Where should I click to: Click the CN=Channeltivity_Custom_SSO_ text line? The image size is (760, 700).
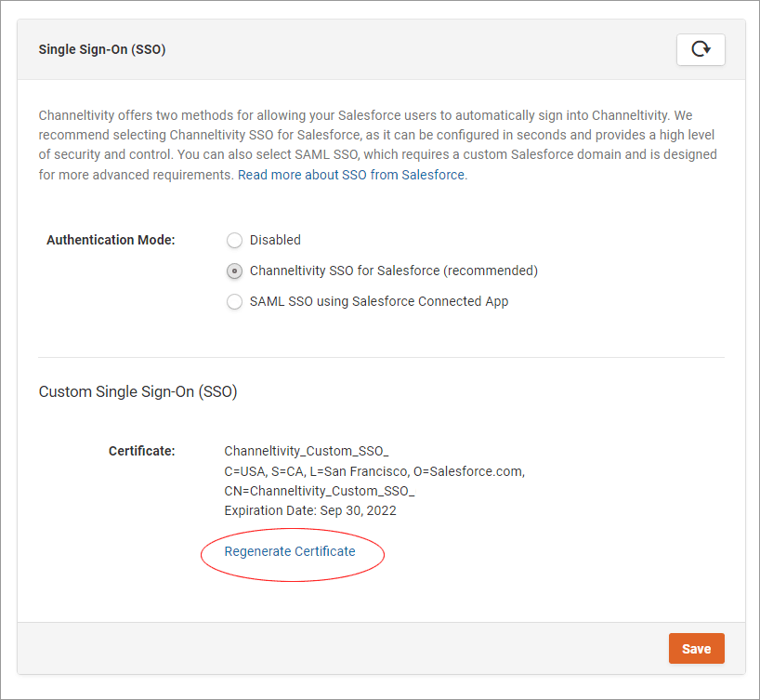point(320,491)
